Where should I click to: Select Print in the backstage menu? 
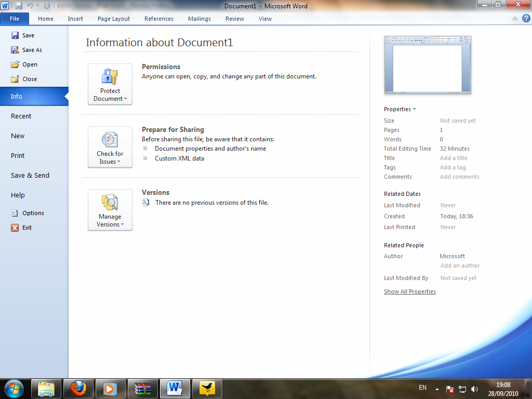[x=34, y=155]
